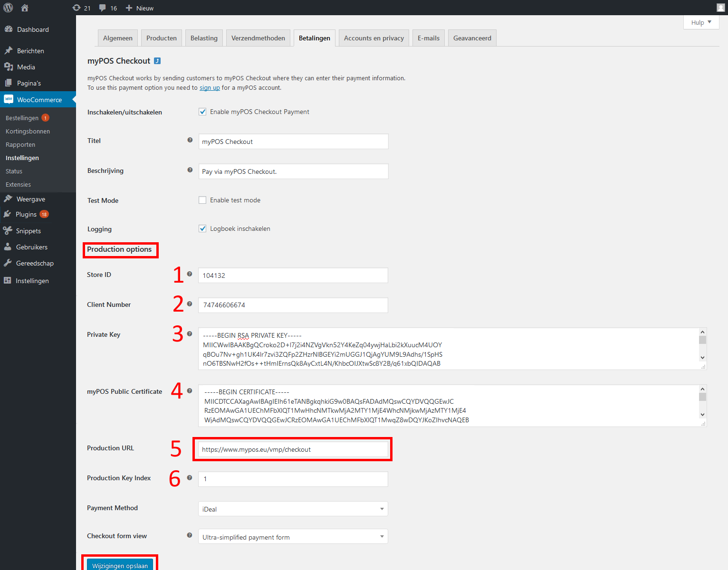The width and height of the screenshot is (728, 570).
Task: Disable the myPOS Checkout Payment checkbox
Action: pyautogui.click(x=202, y=112)
